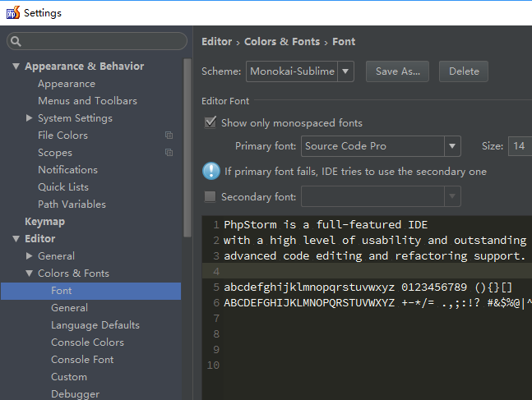Click the Editor heading in tree
Image resolution: width=532 pixels, height=400 pixels.
point(40,239)
